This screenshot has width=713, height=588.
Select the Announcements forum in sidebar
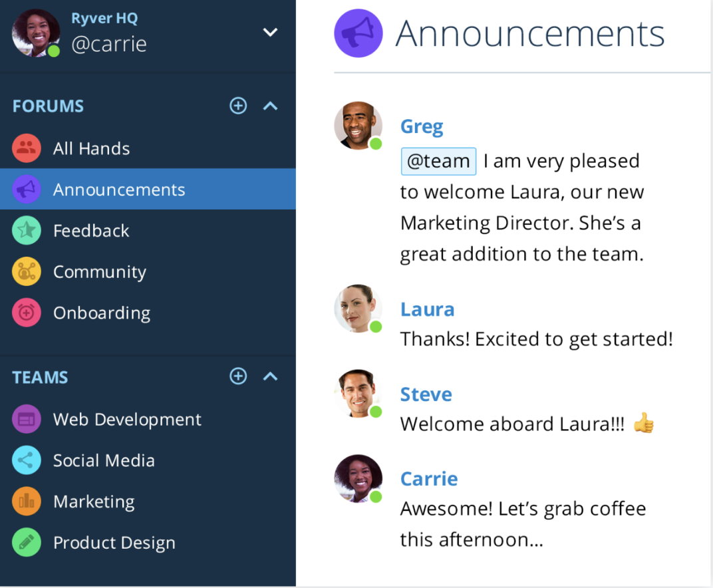pyautogui.click(x=119, y=190)
